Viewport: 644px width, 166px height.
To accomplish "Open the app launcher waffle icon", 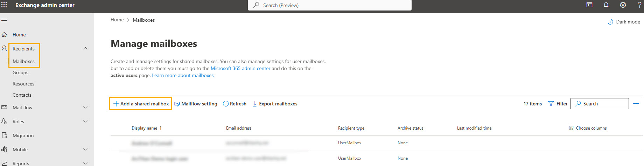I will [x=4, y=5].
